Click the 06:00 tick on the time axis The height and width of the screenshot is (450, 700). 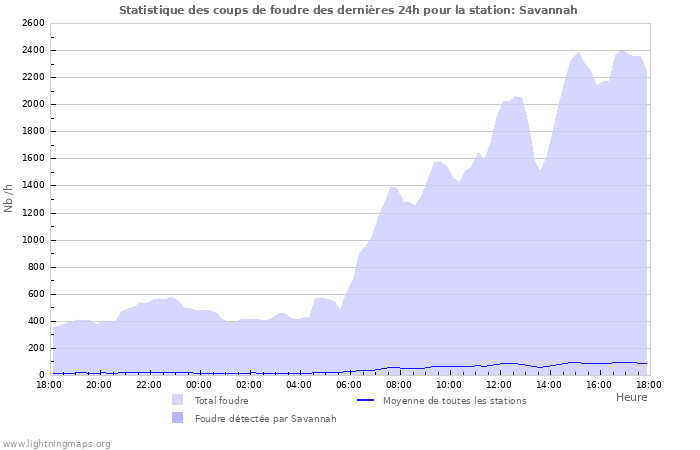[349, 384]
